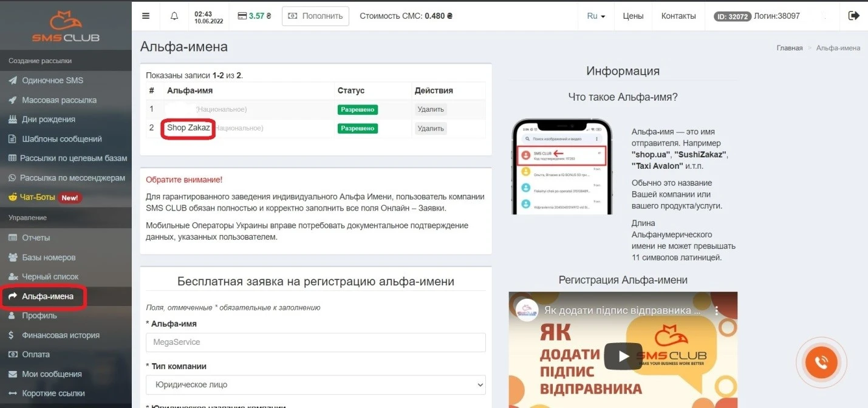Expand the company type dropdown
The width and height of the screenshot is (868, 408).
[x=315, y=384]
